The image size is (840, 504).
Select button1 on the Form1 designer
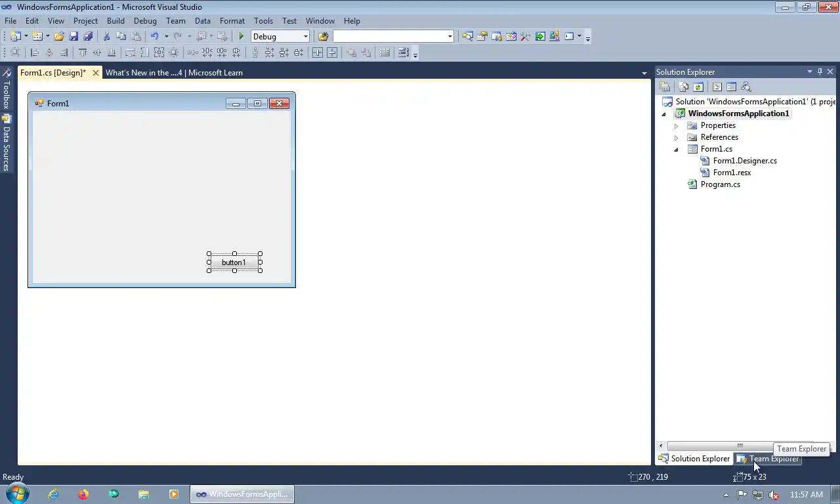click(x=234, y=262)
